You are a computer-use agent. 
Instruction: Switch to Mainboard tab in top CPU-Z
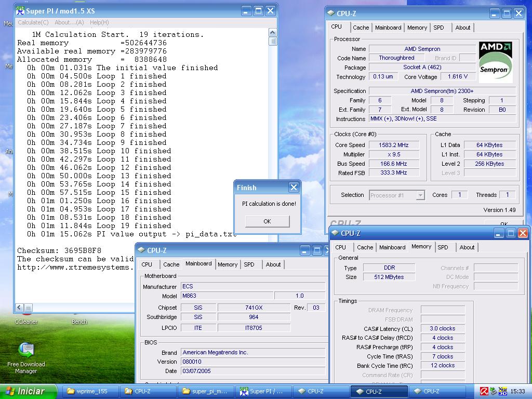388,28
